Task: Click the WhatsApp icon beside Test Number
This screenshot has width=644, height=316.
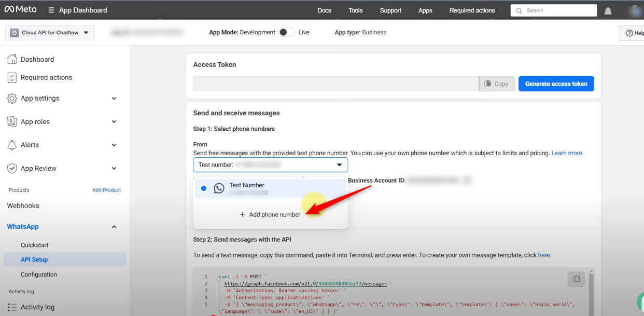Action: click(219, 188)
